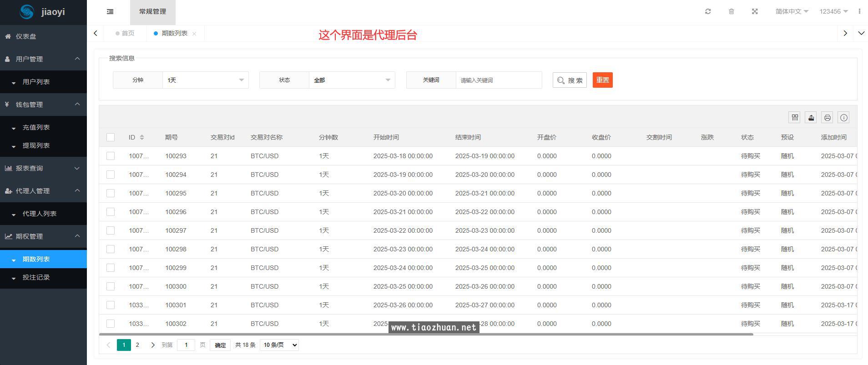Viewport: 868px width, 365px height.
Task: Click the table info icon
Action: click(843, 118)
